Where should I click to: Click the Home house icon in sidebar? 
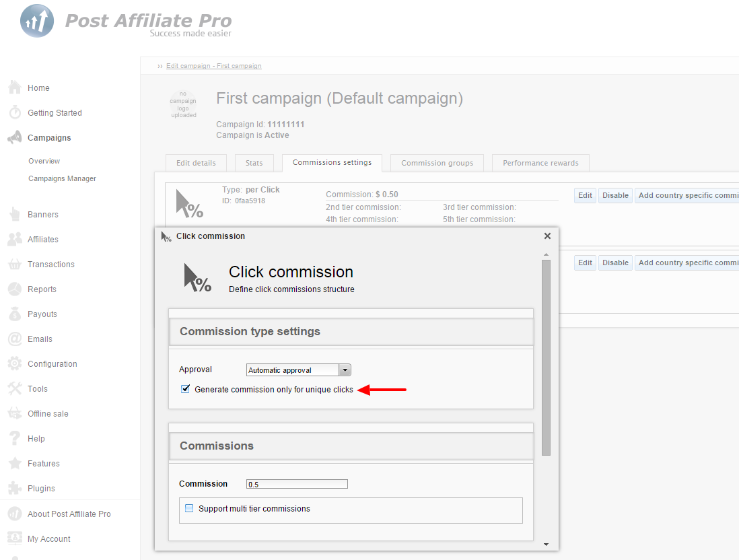click(15, 87)
